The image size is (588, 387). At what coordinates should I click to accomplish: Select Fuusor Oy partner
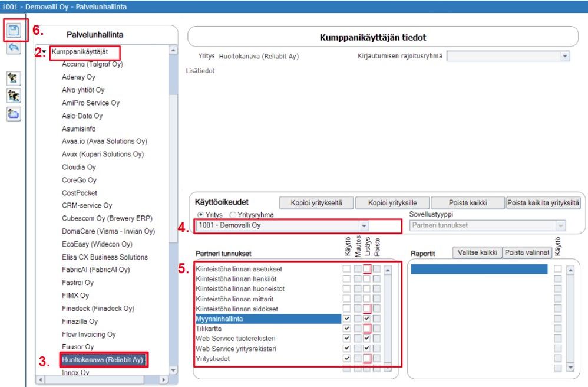tap(78, 347)
